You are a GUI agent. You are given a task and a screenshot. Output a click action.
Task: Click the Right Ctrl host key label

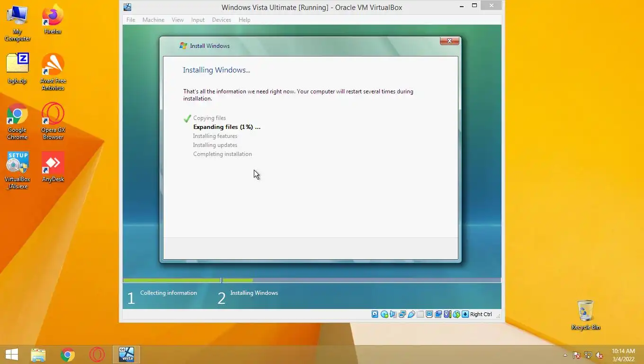click(x=481, y=314)
